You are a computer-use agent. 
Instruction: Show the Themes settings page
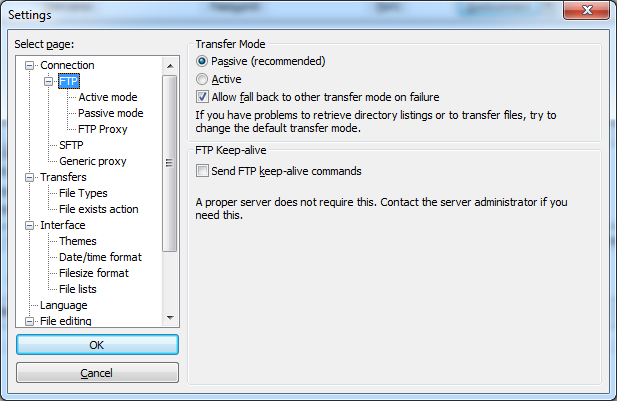(77, 241)
